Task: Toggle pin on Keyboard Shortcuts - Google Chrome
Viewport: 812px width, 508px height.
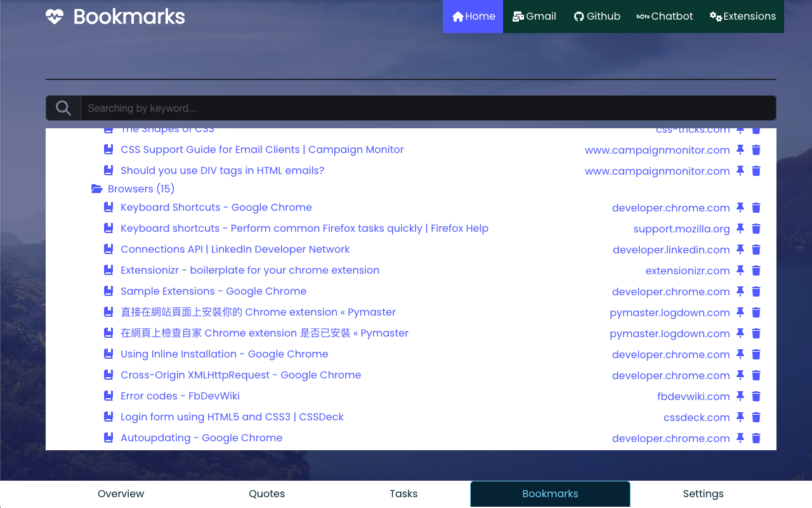Action: 740,208
